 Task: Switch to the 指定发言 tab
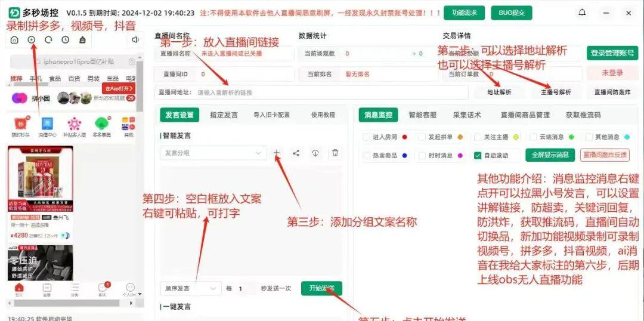[x=224, y=115]
